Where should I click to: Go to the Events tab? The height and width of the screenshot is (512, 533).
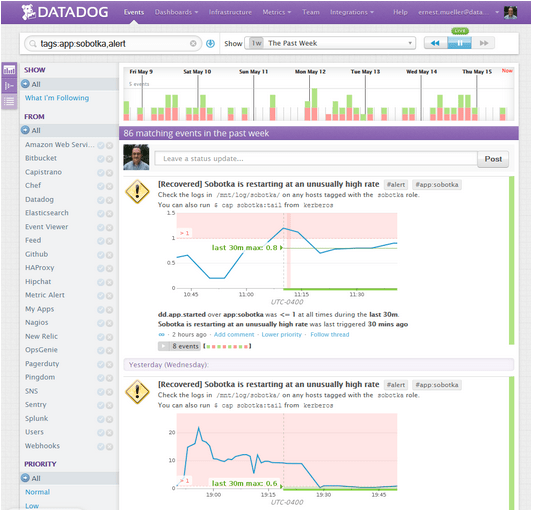tap(134, 12)
